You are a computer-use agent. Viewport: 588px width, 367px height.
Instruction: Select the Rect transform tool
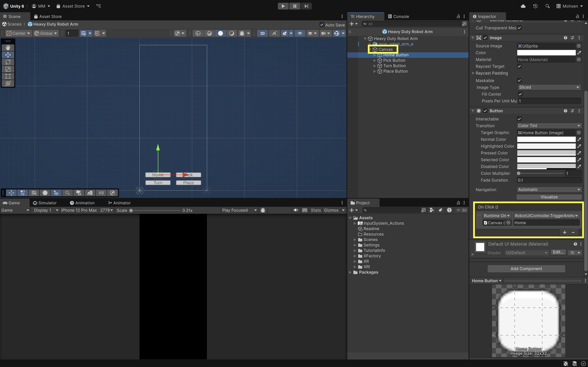pos(8,76)
